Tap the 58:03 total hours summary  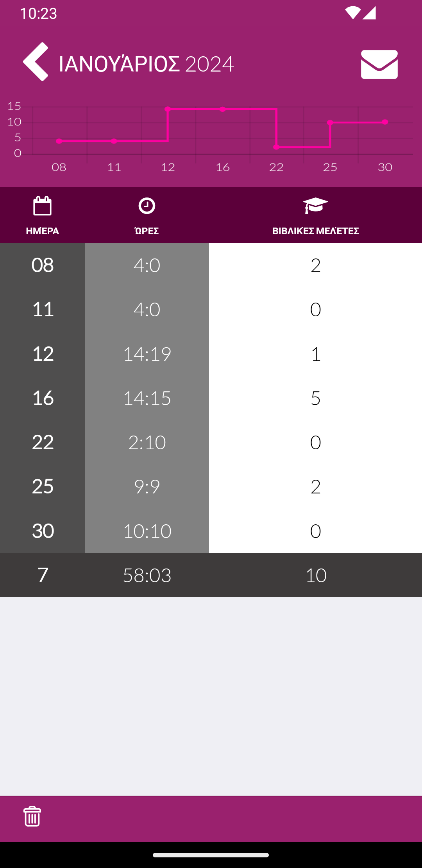point(147,575)
